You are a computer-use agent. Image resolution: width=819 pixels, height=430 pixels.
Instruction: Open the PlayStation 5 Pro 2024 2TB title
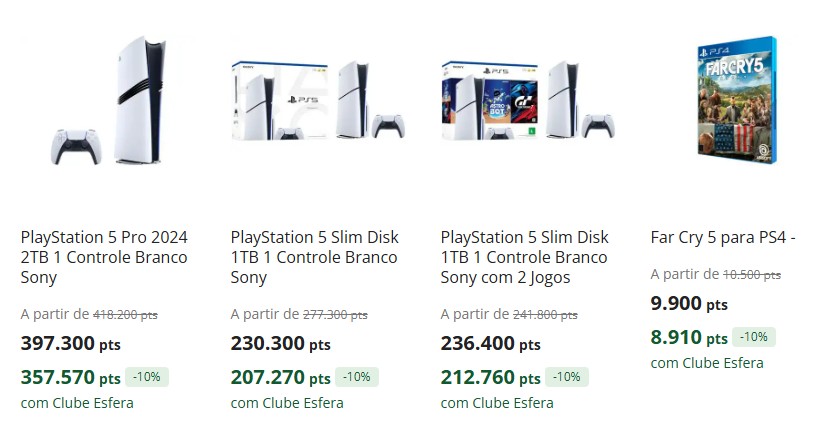(104, 257)
